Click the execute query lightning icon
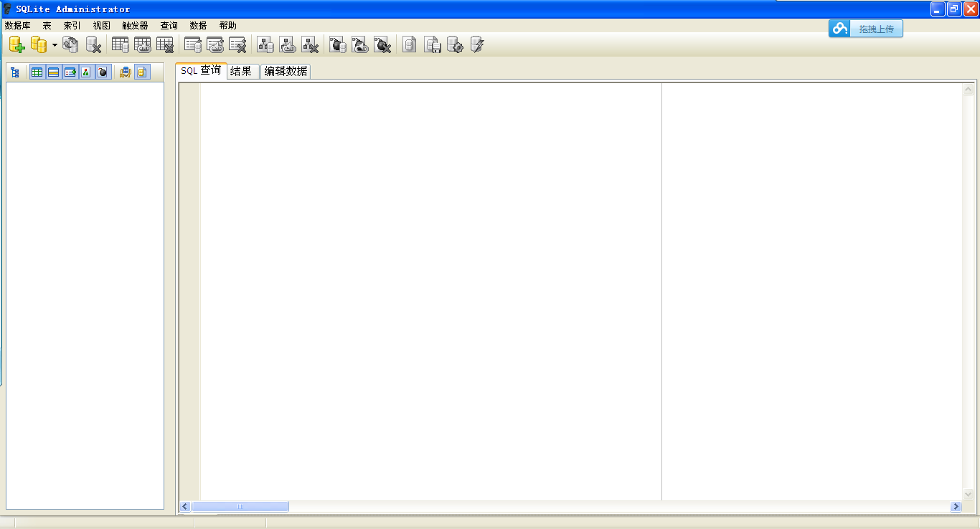This screenshot has height=529, width=980. [x=477, y=44]
